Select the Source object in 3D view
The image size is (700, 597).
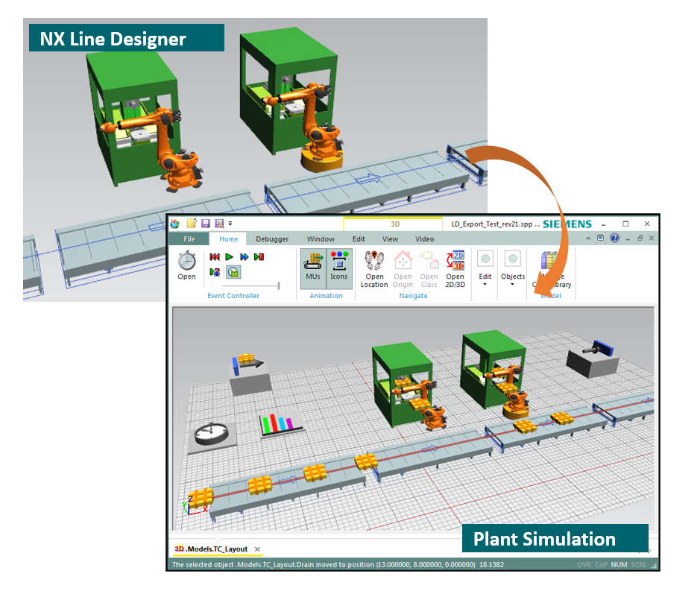[x=249, y=373]
